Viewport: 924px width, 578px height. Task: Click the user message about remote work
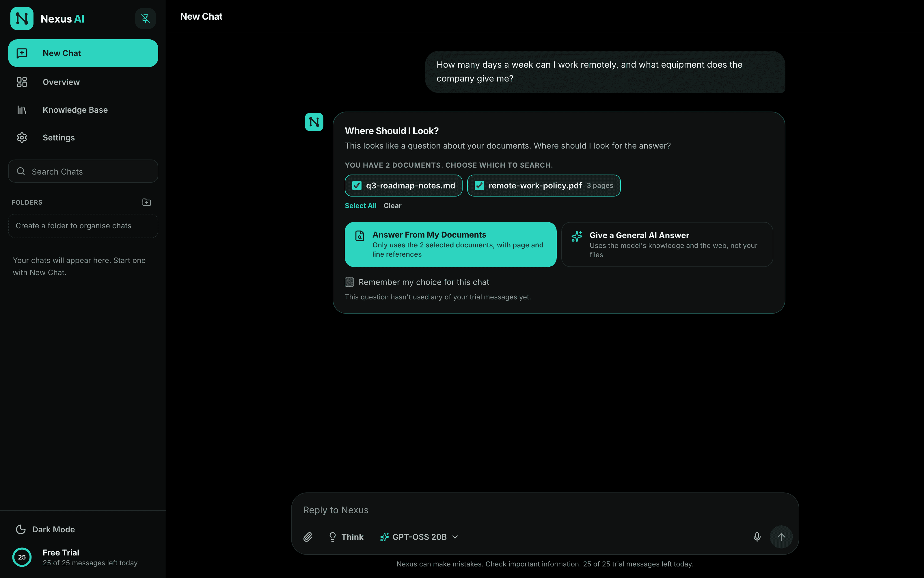coord(605,72)
